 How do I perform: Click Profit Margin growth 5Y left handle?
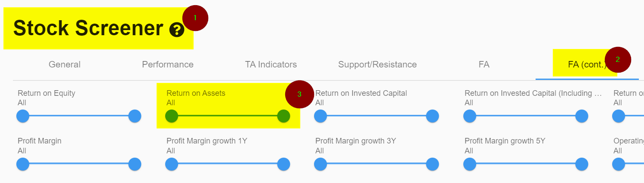[470, 164]
